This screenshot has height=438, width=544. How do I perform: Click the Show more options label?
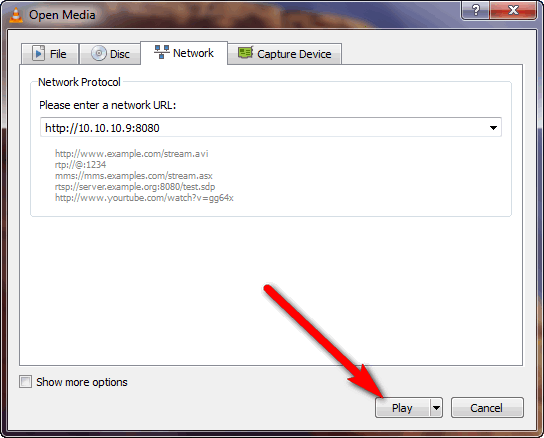click(82, 382)
